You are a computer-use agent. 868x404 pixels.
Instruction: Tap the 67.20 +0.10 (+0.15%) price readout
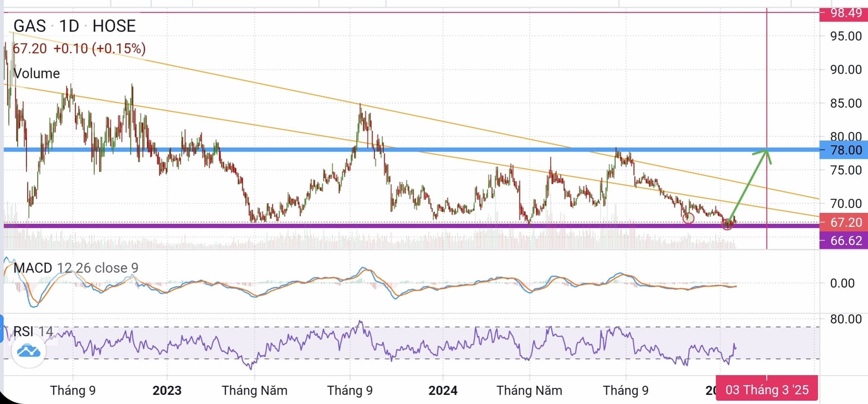click(79, 48)
